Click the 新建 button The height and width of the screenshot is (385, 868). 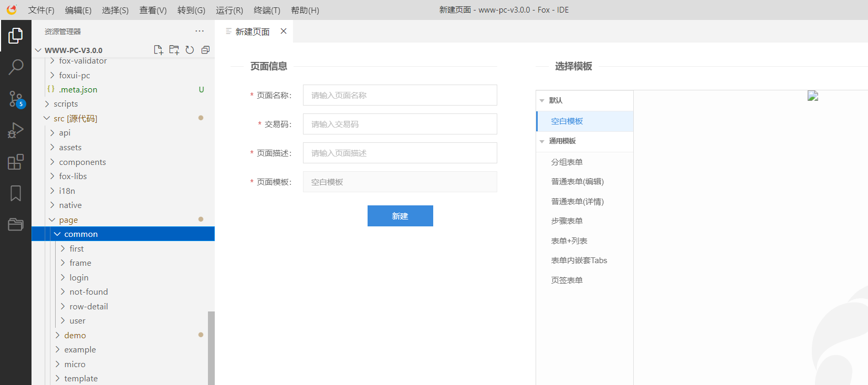click(x=400, y=216)
